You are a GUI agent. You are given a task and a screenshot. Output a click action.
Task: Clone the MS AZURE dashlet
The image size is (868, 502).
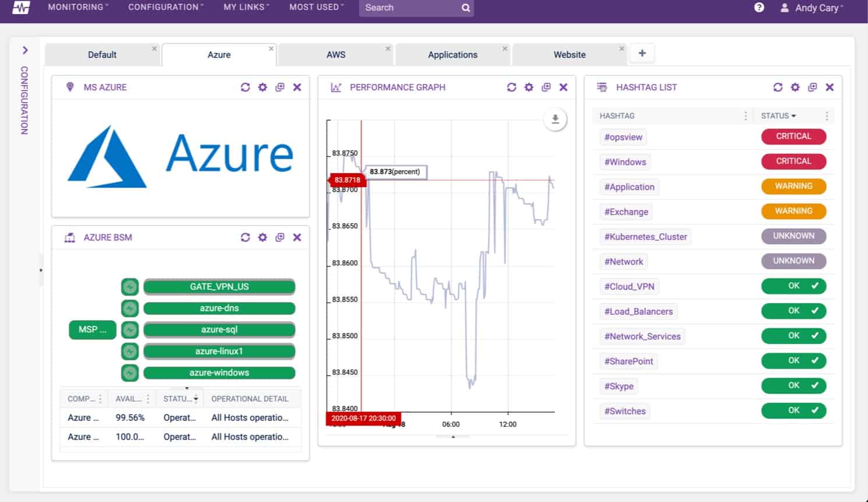coord(280,87)
